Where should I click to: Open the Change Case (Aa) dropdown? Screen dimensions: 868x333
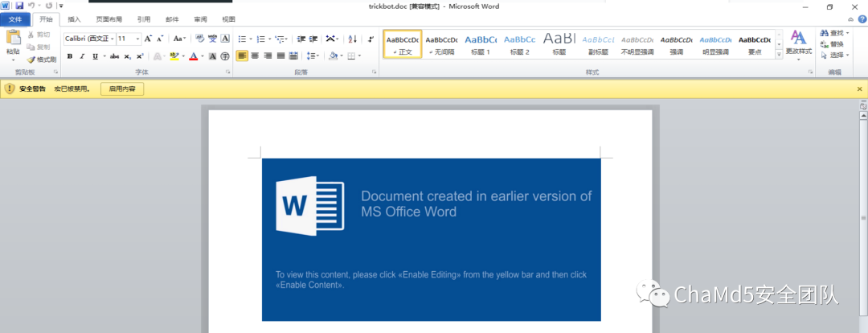tap(179, 39)
